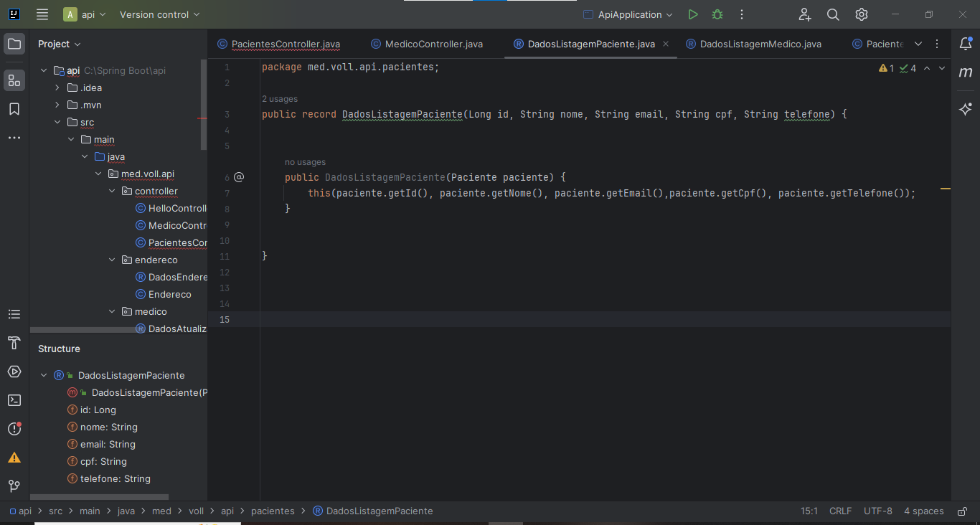The height and width of the screenshot is (525, 980).
Task: Open IDE settings gear icon
Action: pos(862,14)
